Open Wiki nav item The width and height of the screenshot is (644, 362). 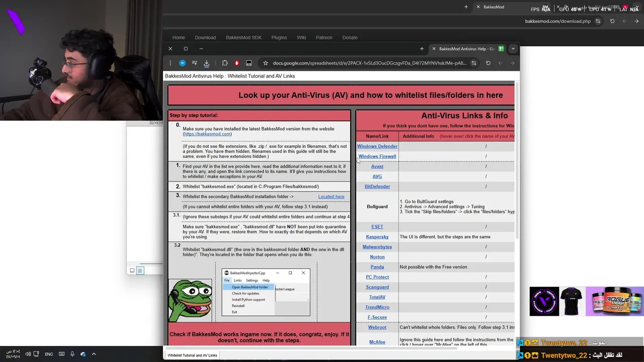pyautogui.click(x=301, y=38)
